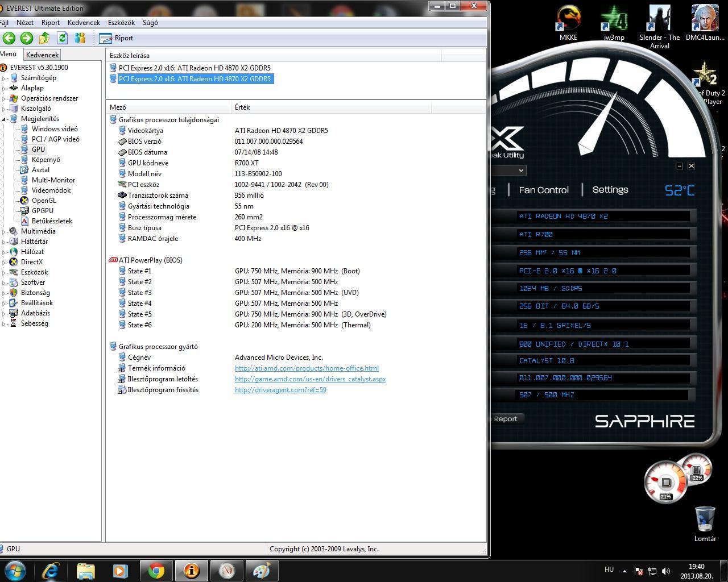Select the Biztonság tree item
Image resolution: width=728 pixels, height=582 pixels.
click(x=35, y=293)
